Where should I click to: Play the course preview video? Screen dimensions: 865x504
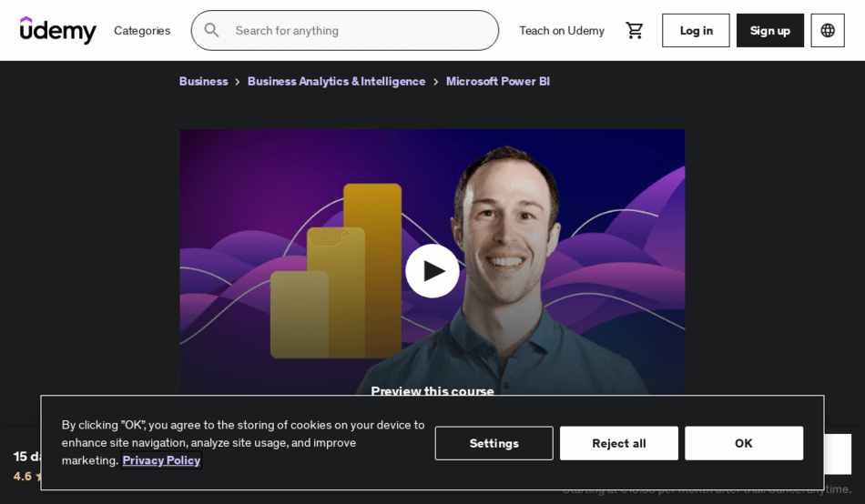[432, 271]
